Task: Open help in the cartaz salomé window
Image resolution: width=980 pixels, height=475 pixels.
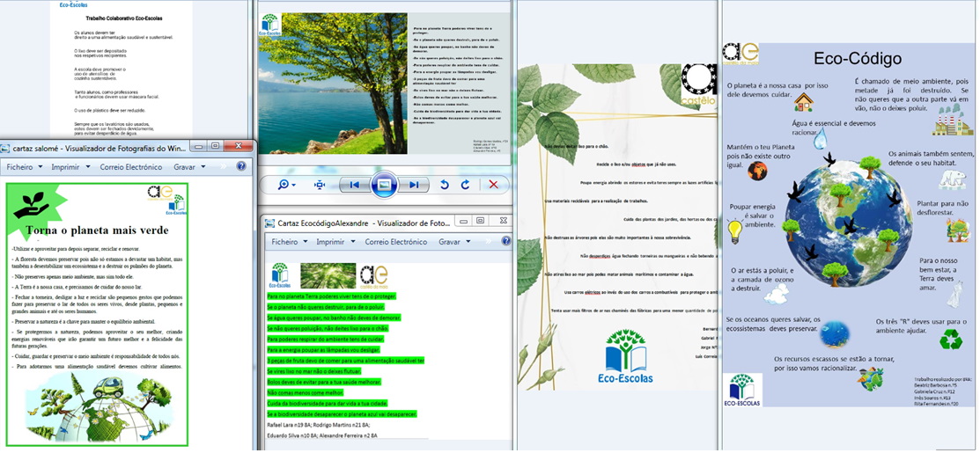Action: point(241,166)
